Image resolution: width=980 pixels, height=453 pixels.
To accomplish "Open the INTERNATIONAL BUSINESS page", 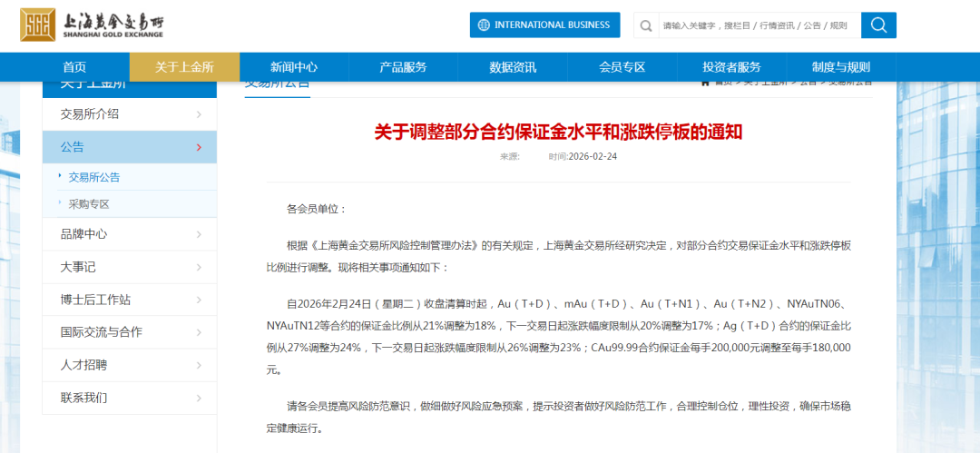I will tap(545, 25).
